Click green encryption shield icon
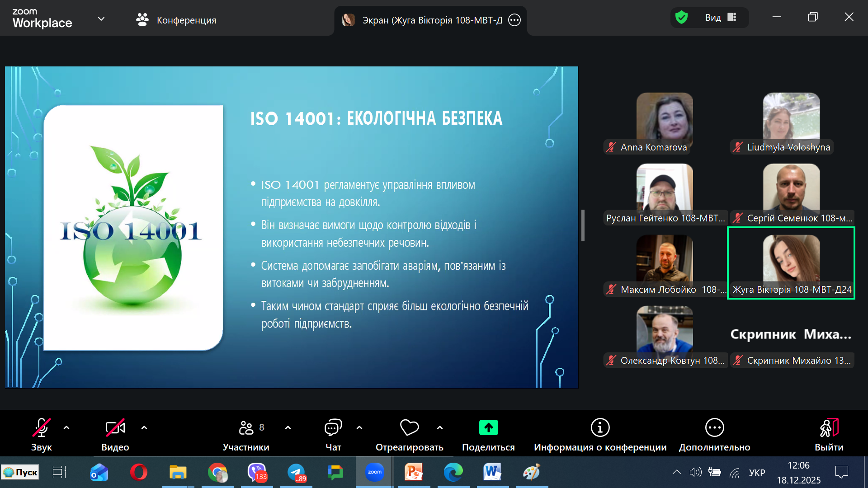This screenshot has height=488, width=868. click(681, 18)
